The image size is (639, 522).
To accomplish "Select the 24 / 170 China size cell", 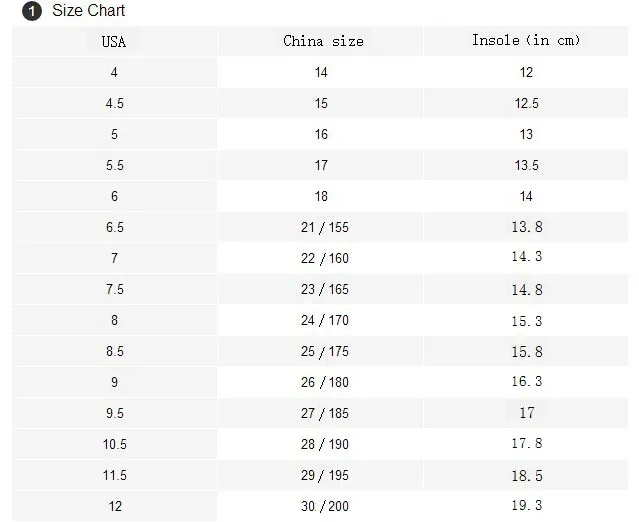I will 320,320.
